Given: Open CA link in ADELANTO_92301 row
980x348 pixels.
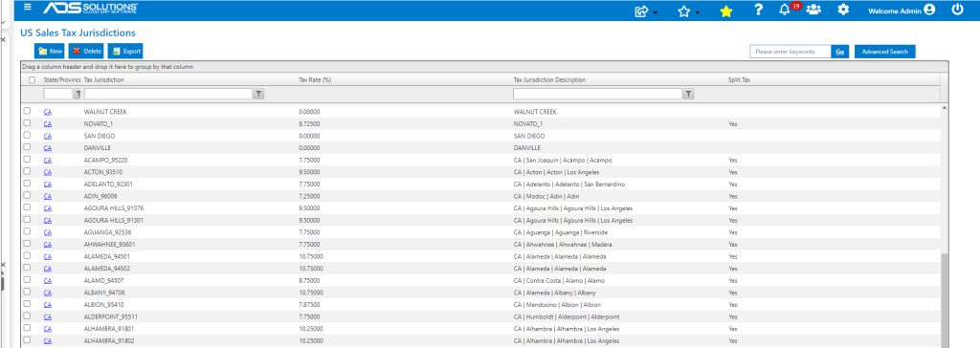Looking at the screenshot, I should tap(48, 185).
